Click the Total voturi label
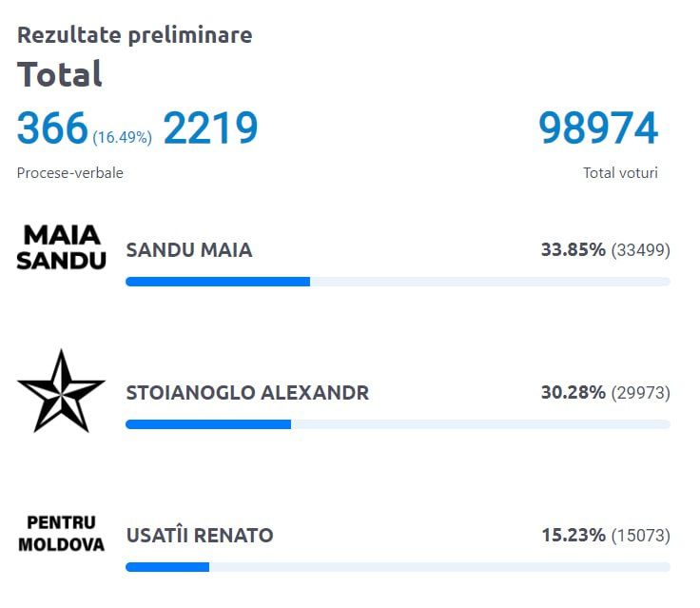700x608 pixels. coord(620,173)
